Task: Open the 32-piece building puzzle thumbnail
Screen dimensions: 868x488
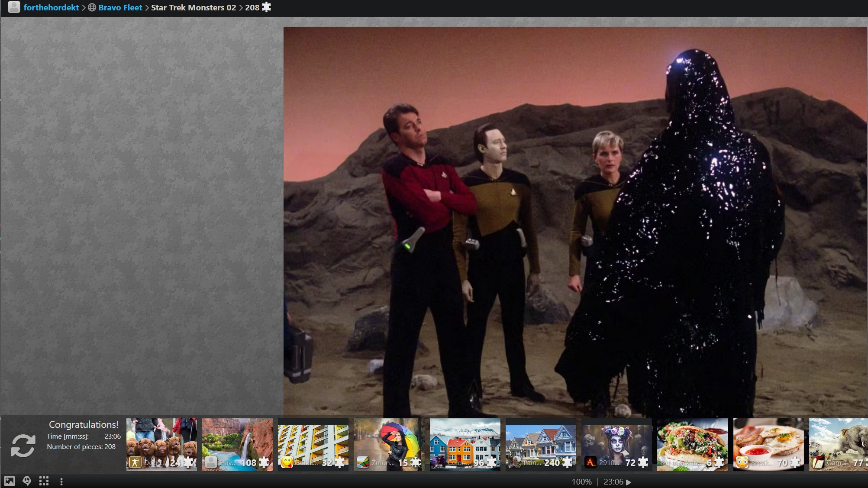Action: pos(313,444)
